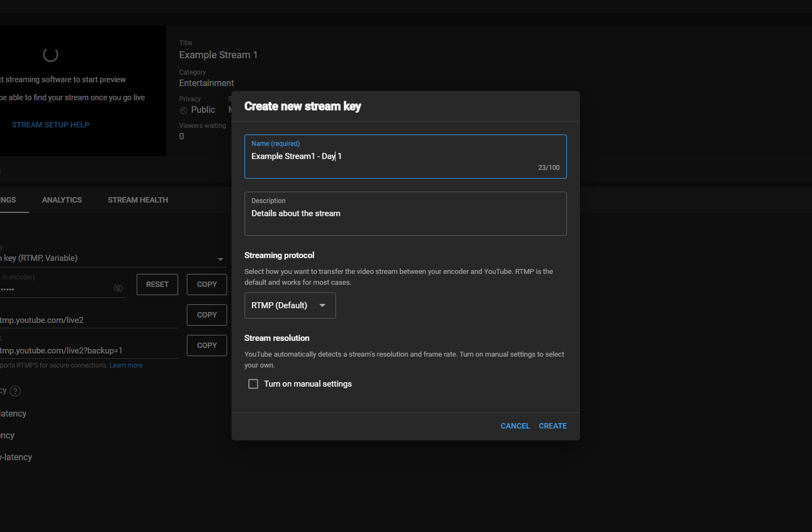Image resolution: width=812 pixels, height=532 pixels.
Task: Open the Stream Health tab
Action: (138, 200)
